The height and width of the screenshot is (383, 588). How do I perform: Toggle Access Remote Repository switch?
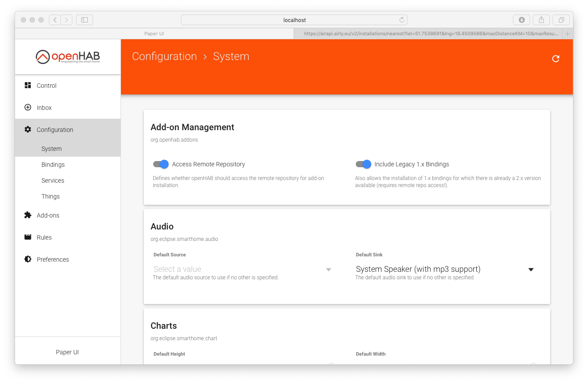[x=161, y=164]
